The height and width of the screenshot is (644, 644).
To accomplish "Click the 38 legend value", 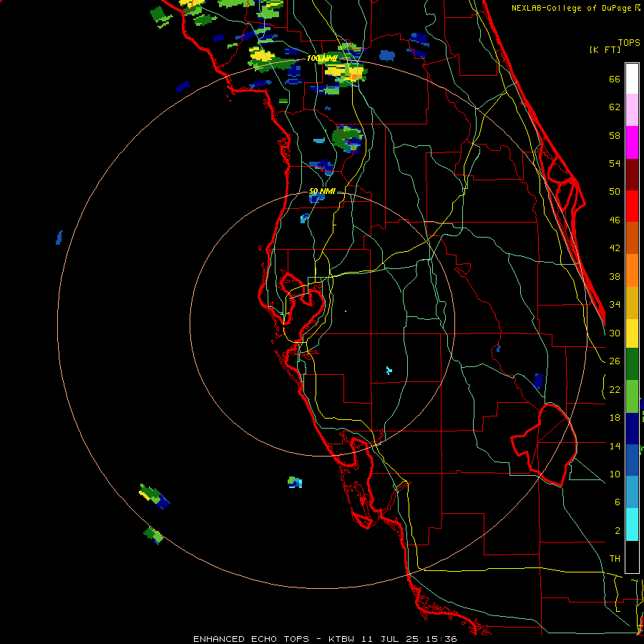I will pos(615,276).
